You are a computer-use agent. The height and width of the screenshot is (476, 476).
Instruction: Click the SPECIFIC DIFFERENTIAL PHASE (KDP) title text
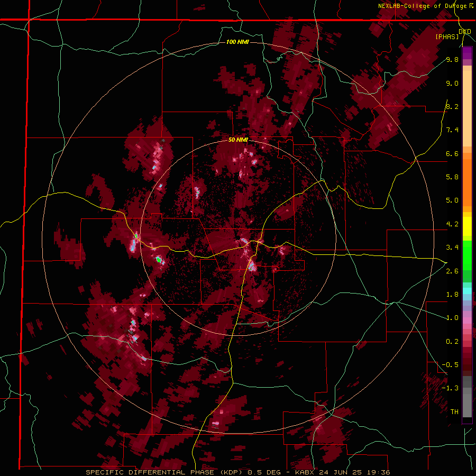click(x=165, y=472)
